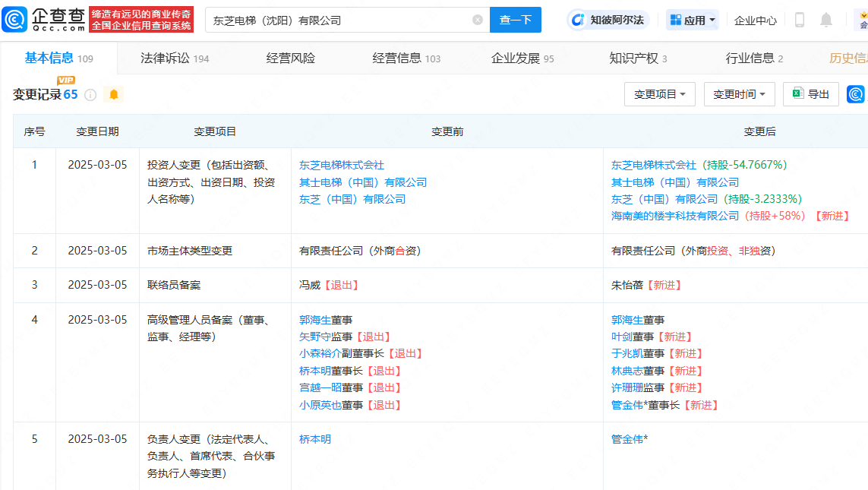Screen dimensions: 868x490
Task: Open 海南美的楼宇科技有限公司 link
Action: pos(675,216)
